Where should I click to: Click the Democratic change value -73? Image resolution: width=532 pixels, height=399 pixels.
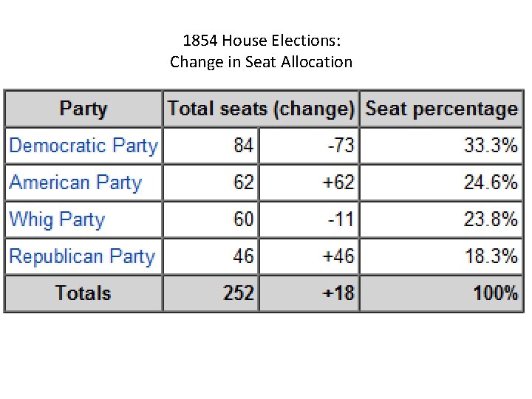coord(341,146)
